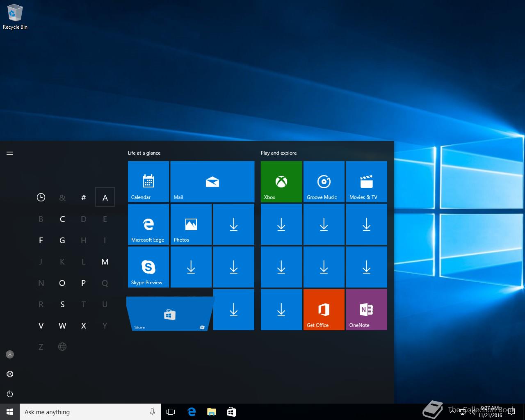Click the volume speaker tray icon
The image size is (525, 420).
(x=472, y=412)
